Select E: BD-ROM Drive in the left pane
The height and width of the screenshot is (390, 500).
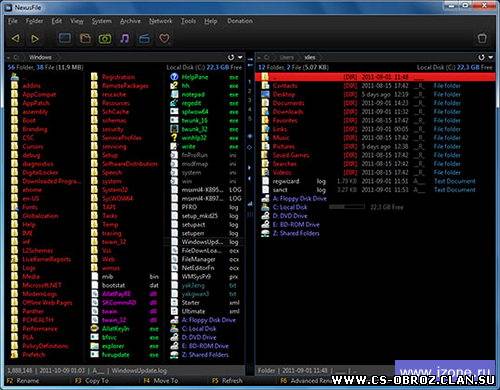tap(205, 346)
